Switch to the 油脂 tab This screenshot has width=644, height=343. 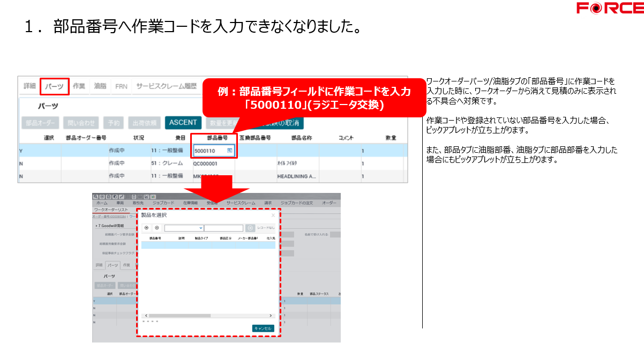(100, 86)
